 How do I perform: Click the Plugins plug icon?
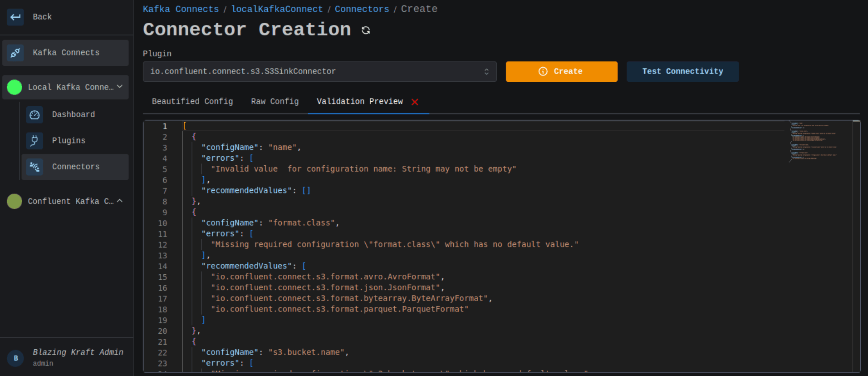[x=34, y=141]
